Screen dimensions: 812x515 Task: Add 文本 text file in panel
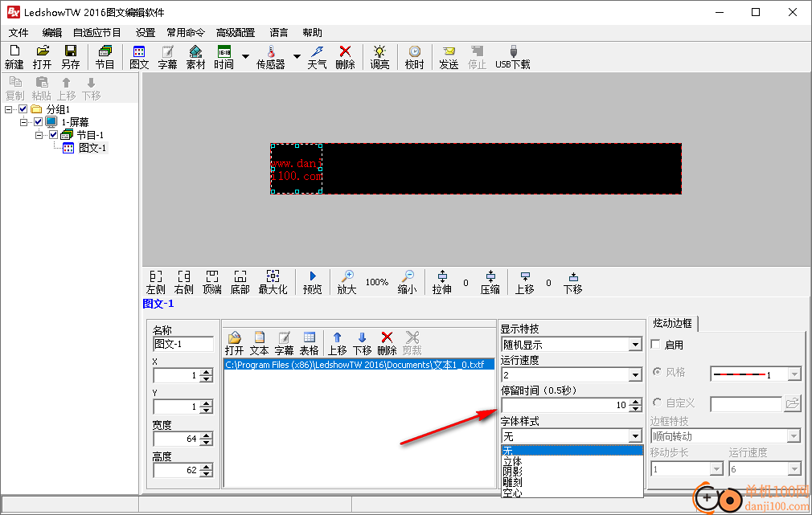tap(259, 343)
